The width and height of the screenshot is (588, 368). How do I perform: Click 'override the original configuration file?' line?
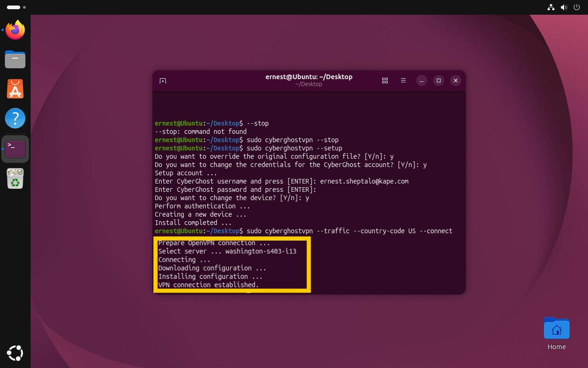click(274, 156)
